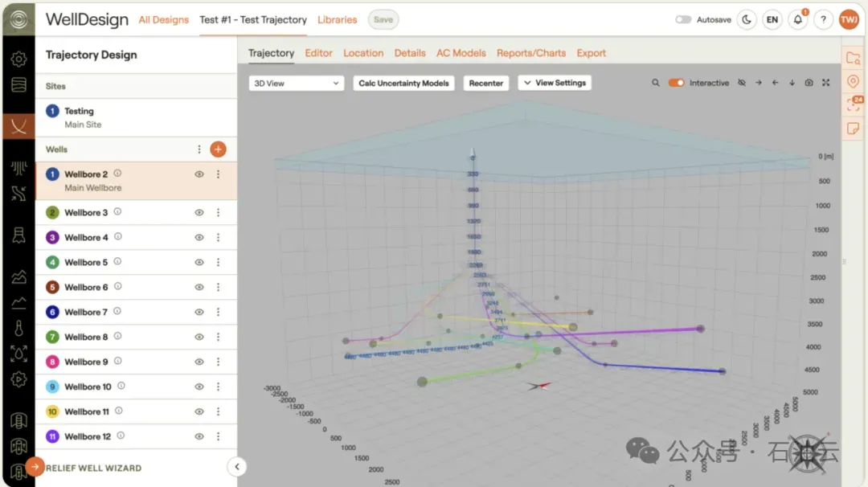Open Wellbore 3 more options menu
The width and height of the screenshot is (868, 487).
point(218,212)
